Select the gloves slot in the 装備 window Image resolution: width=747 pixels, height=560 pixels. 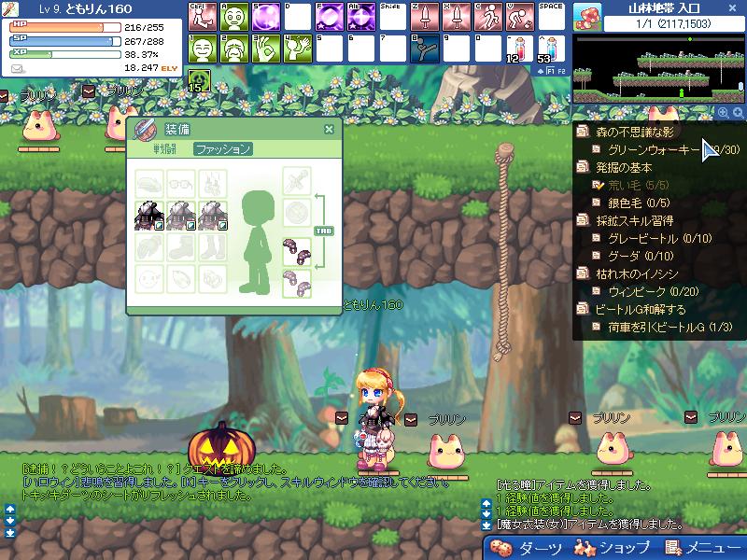pos(149,247)
